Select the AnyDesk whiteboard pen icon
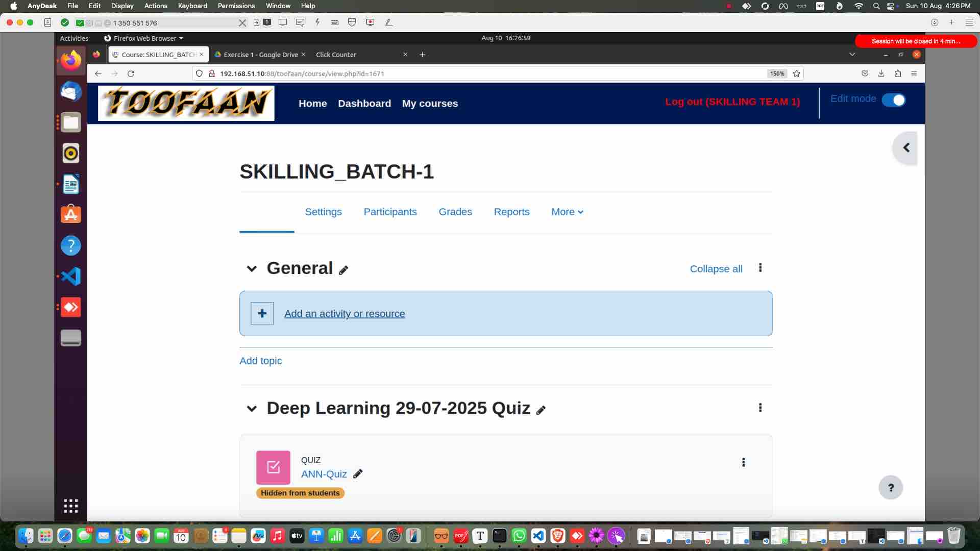Image resolution: width=980 pixels, height=551 pixels. [389, 22]
